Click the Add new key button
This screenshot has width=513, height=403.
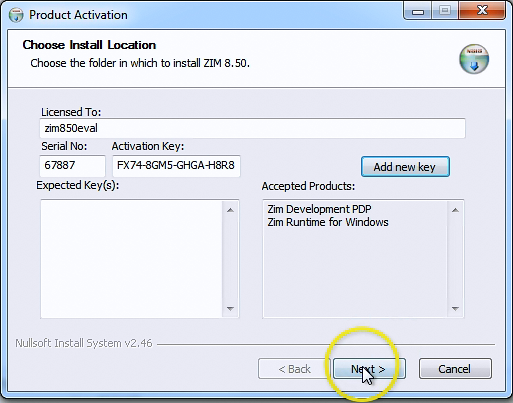click(x=405, y=167)
